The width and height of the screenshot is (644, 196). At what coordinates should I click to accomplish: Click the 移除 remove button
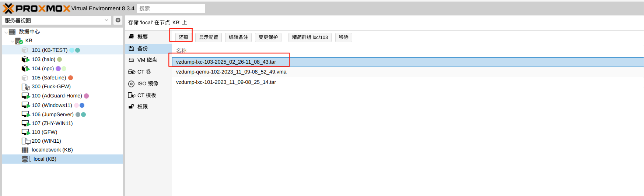(x=343, y=37)
